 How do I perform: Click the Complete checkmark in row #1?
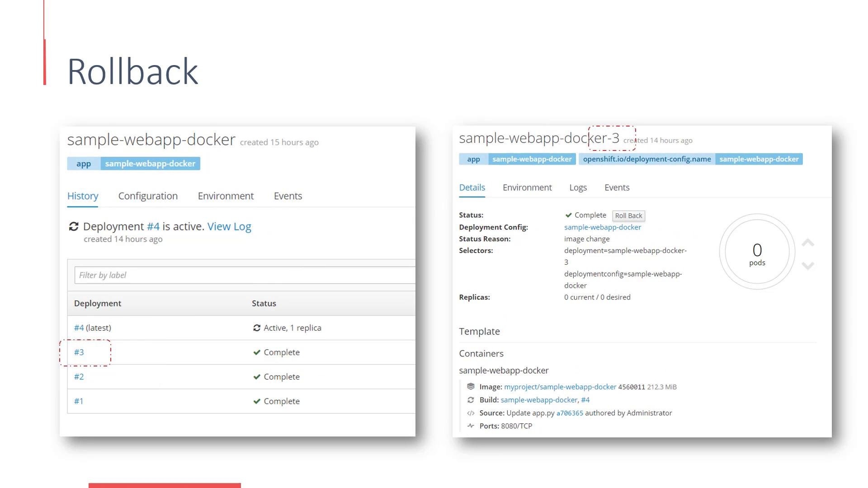tap(257, 401)
